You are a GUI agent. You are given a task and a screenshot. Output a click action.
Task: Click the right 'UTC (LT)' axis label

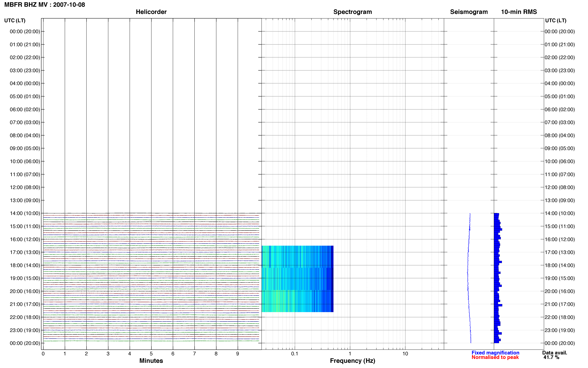pos(556,20)
